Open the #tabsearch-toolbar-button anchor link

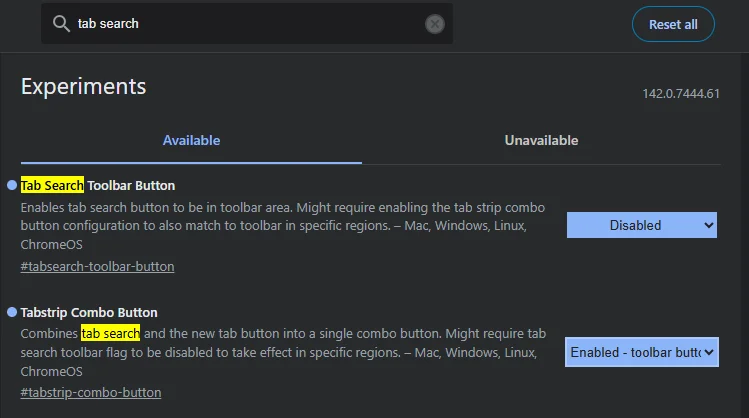coord(97,266)
